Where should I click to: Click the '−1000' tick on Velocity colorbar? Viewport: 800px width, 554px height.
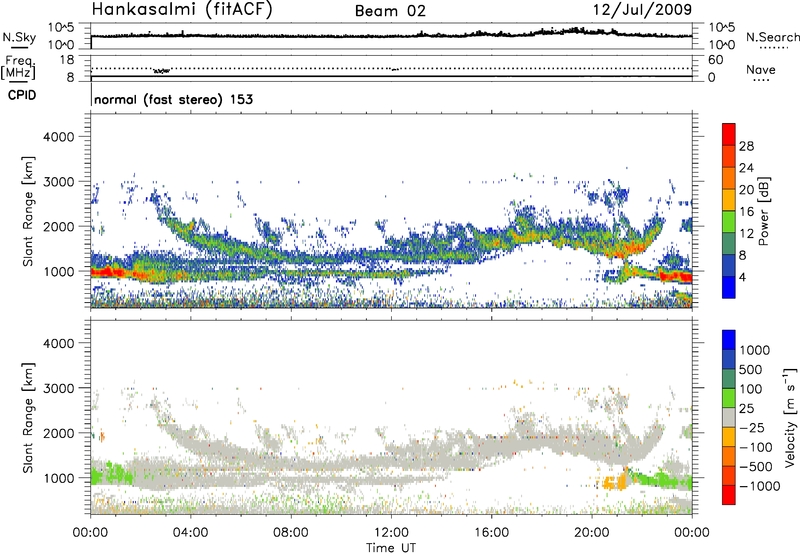pos(759,486)
